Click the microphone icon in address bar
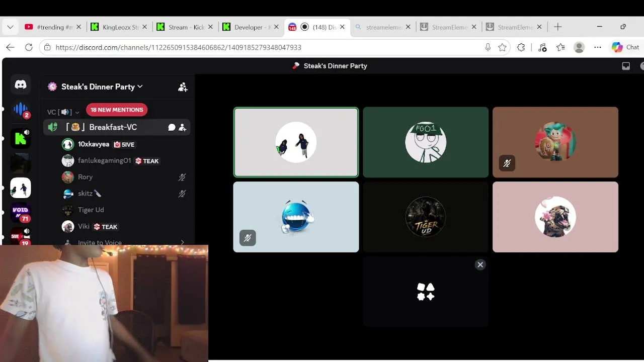This screenshot has height=362, width=644. pyautogui.click(x=488, y=47)
